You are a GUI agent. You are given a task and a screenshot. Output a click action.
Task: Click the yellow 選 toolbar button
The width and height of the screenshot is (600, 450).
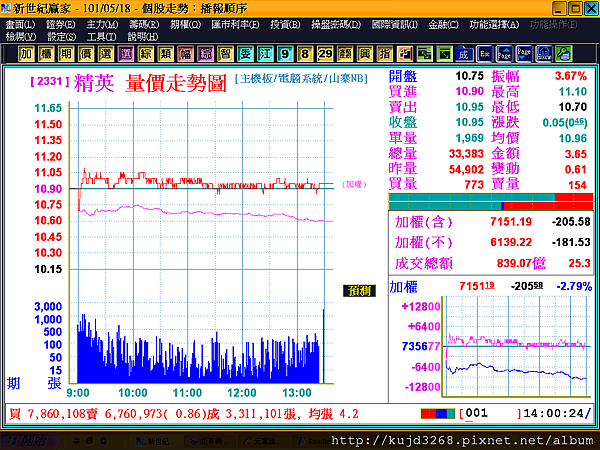[106, 54]
